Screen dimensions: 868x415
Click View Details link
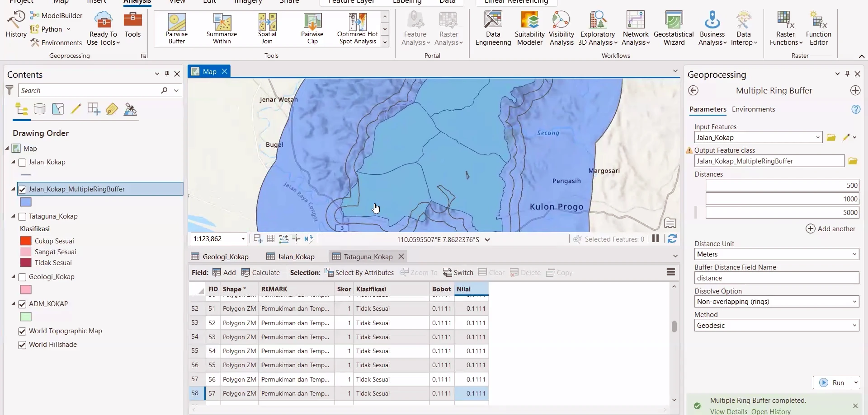tap(728, 411)
